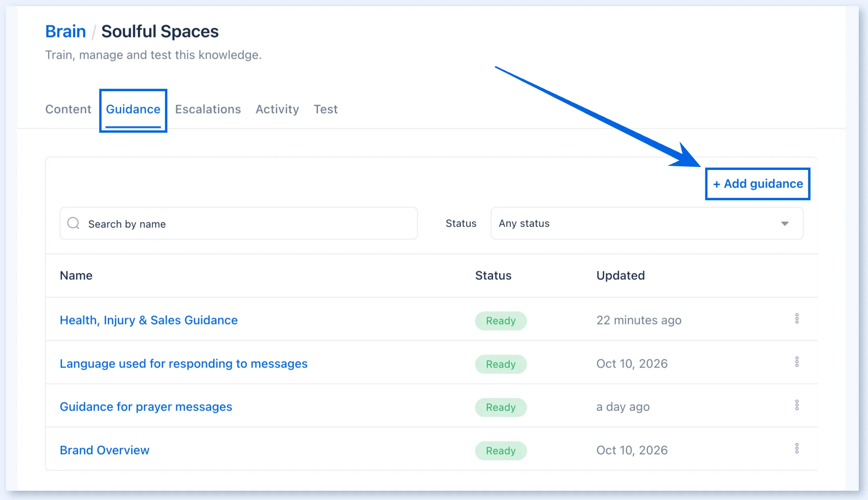Screen dimensions: 868x500
Task: Open the Brand Overview guidance
Action: [104, 450]
